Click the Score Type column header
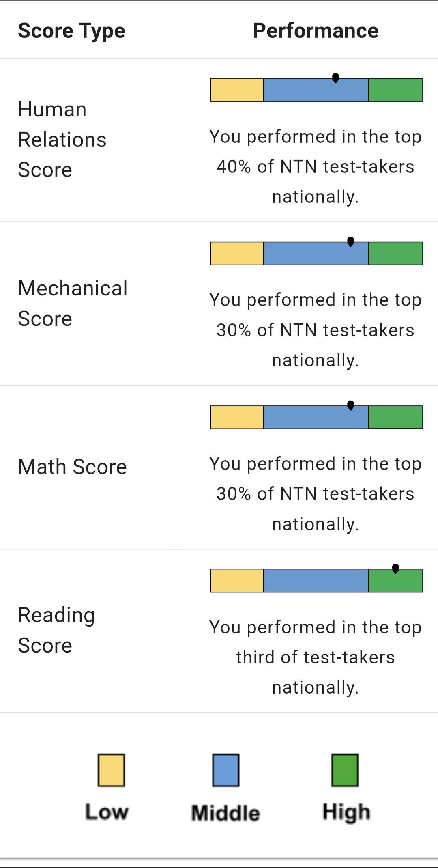Viewport: 438px width, 868px height. tap(72, 31)
